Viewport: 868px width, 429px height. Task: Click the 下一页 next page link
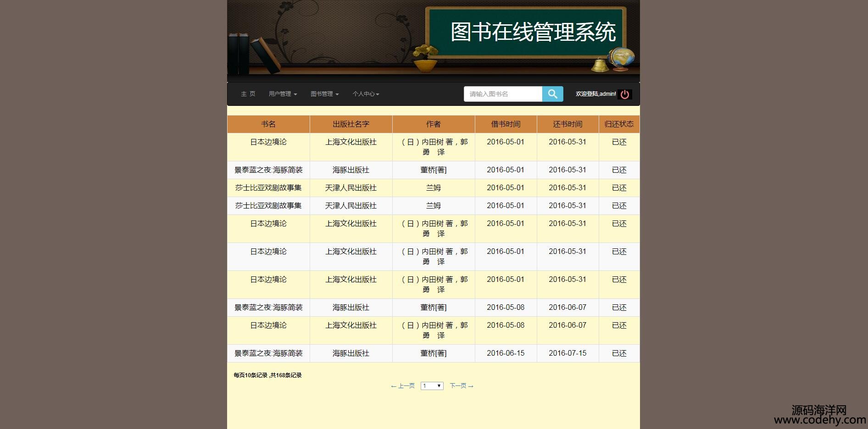(x=461, y=386)
